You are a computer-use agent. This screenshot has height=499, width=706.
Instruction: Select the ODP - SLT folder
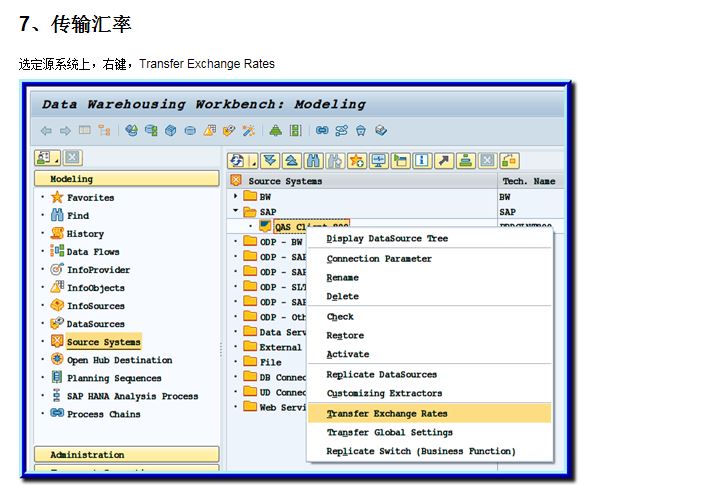tap(283, 287)
